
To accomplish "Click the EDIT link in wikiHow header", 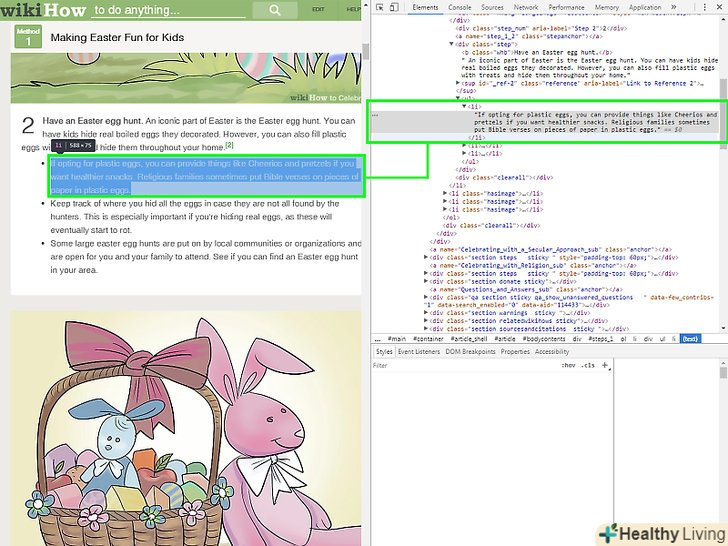I will [x=318, y=9].
